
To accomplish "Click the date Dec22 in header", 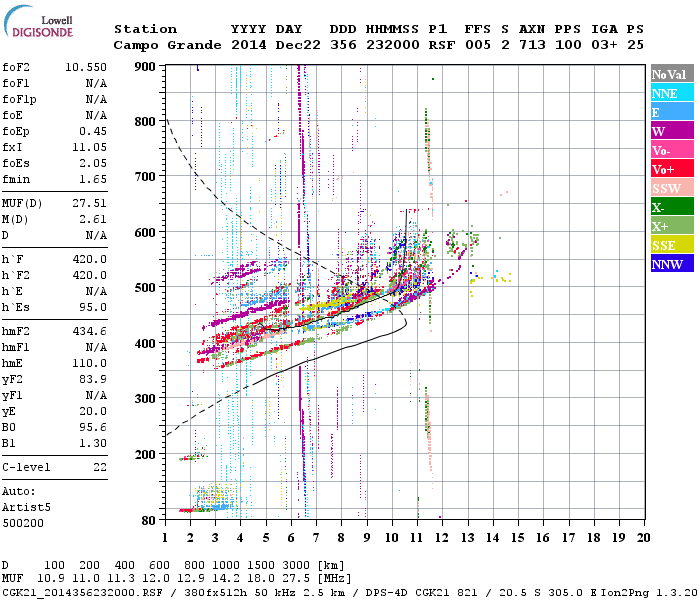I will (x=298, y=45).
